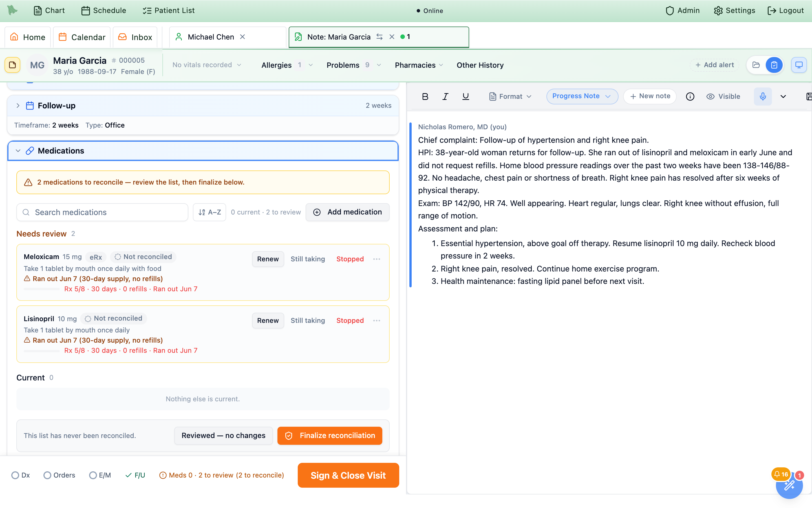Click the Underline formatting icon
Screen dimensions: 812x508
(465, 97)
